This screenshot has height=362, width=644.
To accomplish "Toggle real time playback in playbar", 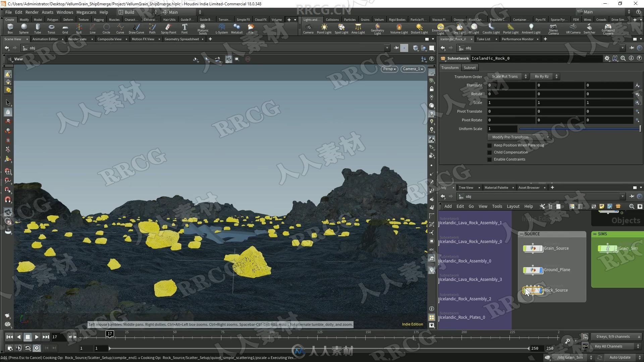I will pyautogui.click(x=37, y=348).
